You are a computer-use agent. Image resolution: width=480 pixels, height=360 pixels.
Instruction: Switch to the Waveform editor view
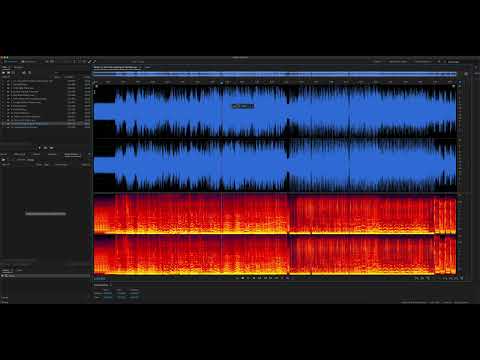click(10, 62)
